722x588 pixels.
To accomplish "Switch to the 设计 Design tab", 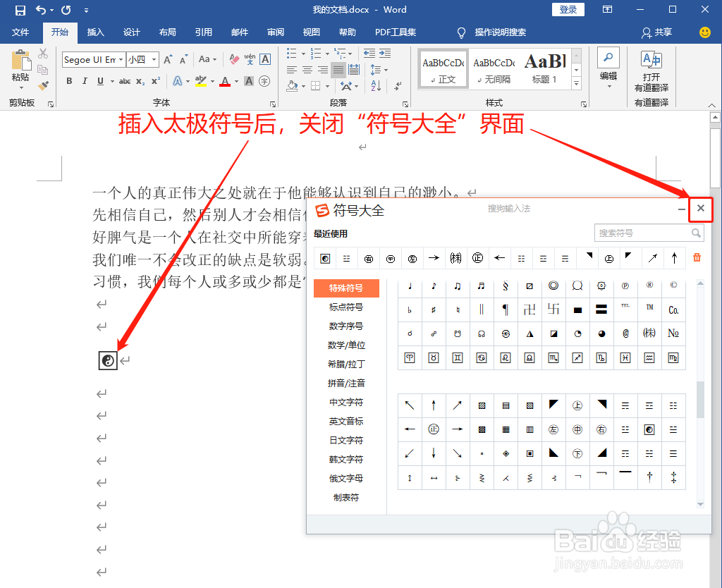I will point(132,32).
